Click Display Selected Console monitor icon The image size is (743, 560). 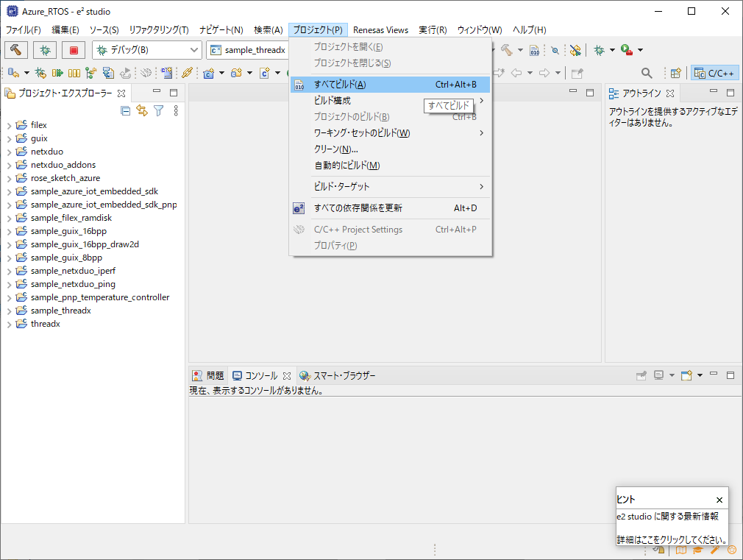(x=658, y=375)
